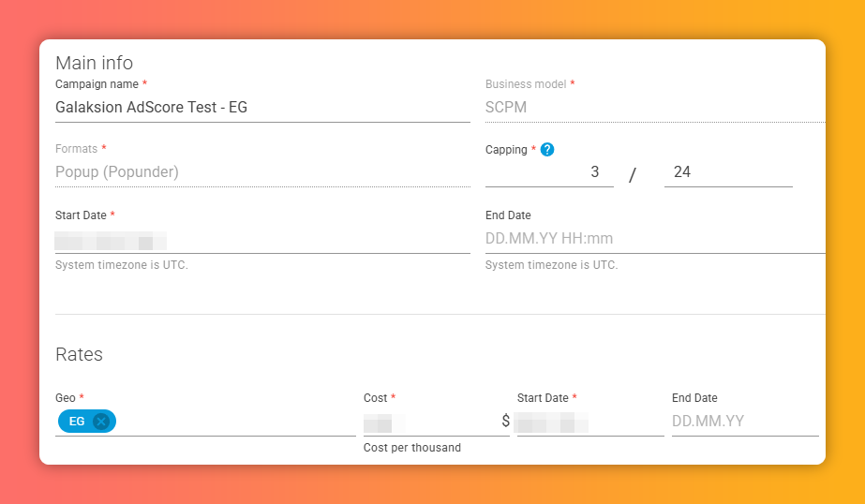Open the Formats Popup (Popunder) dropdown
The width and height of the screenshot is (865, 504).
tap(262, 172)
